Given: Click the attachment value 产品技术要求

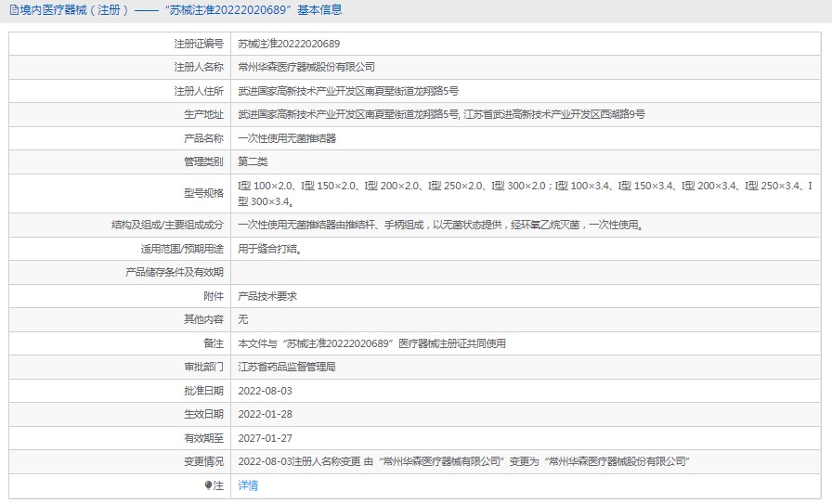Looking at the screenshot, I should 266,296.
